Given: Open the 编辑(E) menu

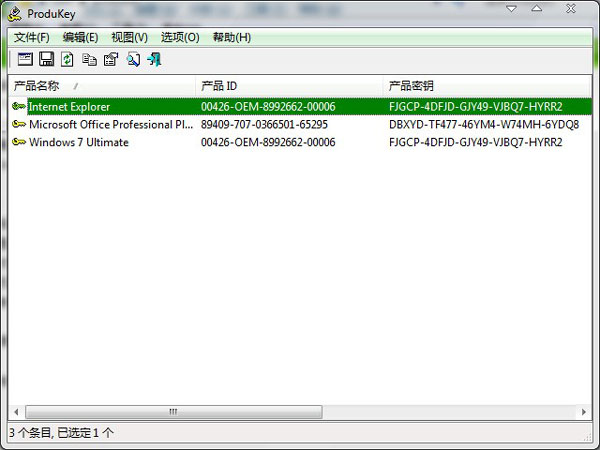Looking at the screenshot, I should [80, 37].
